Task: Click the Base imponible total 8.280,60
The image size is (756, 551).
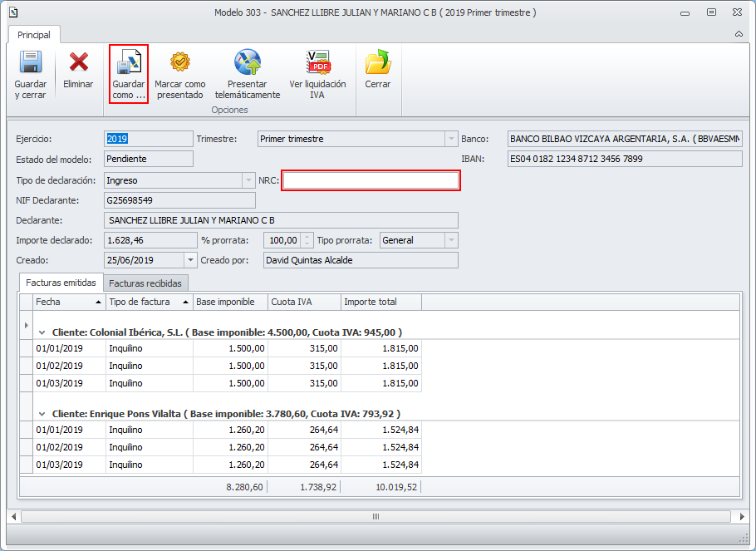Action: tap(244, 487)
